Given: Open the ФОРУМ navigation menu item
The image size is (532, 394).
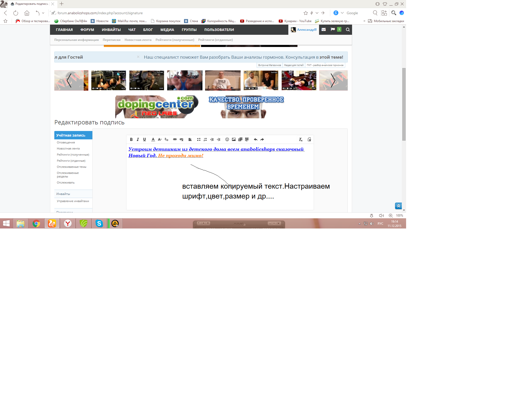Looking at the screenshot, I should click(87, 30).
